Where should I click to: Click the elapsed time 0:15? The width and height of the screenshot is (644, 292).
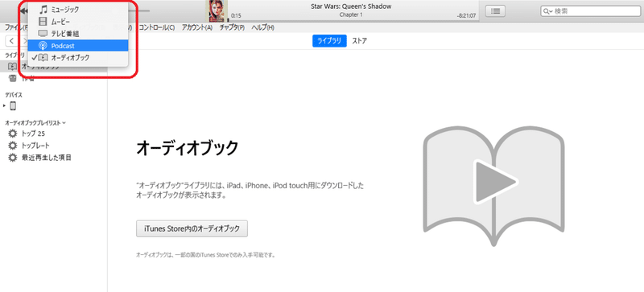pyautogui.click(x=236, y=15)
